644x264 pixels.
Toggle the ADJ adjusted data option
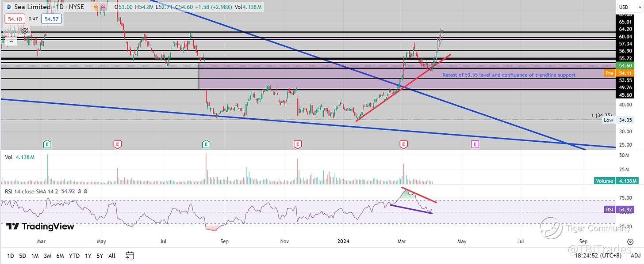pos(636,256)
